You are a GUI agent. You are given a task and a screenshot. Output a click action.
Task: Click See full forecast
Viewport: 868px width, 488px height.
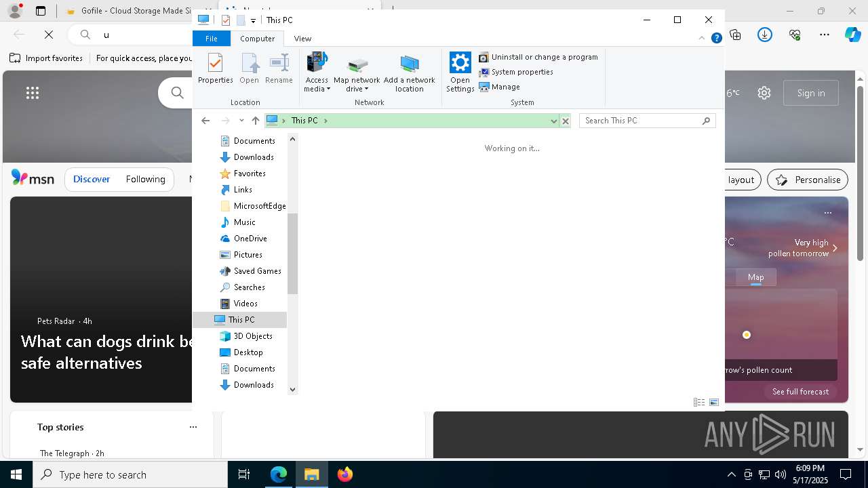[x=800, y=391]
